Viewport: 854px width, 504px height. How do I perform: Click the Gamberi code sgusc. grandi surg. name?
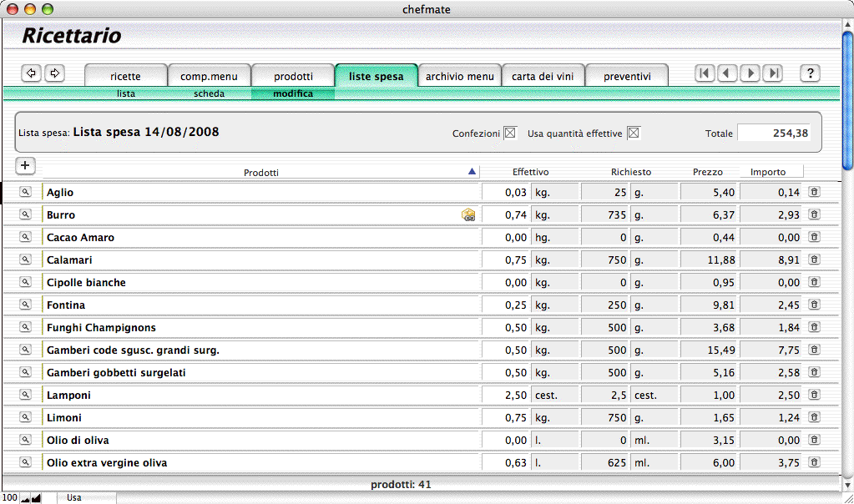coord(133,350)
